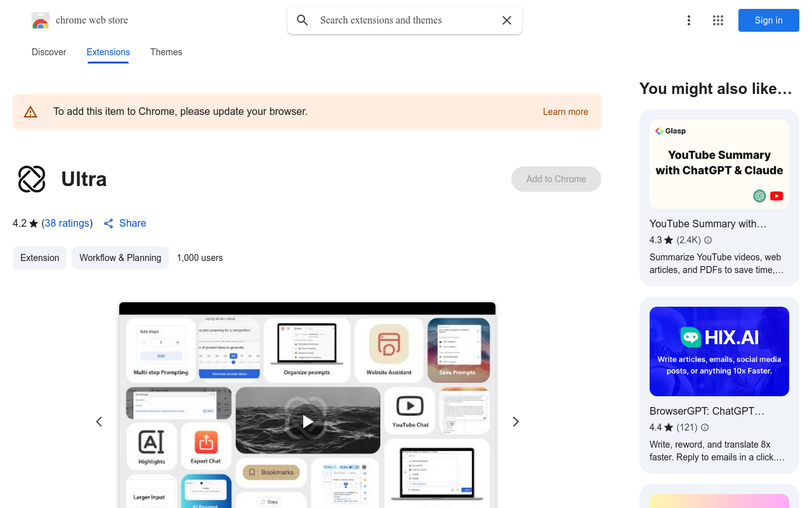Share the Ultra extension
Screen dimensions: 812x508
pos(125,224)
